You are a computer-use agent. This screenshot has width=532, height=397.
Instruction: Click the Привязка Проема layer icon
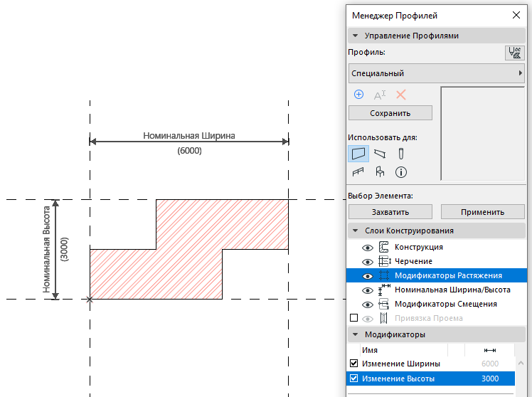384,318
